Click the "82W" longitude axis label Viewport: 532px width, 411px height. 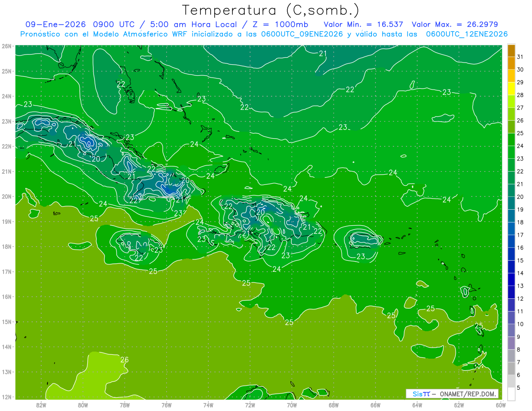click(41, 405)
